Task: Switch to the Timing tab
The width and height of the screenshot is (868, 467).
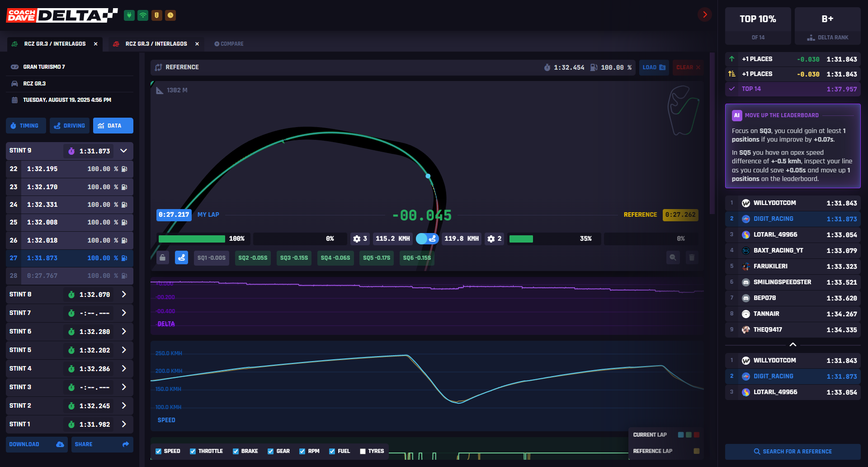Action: tap(26, 126)
